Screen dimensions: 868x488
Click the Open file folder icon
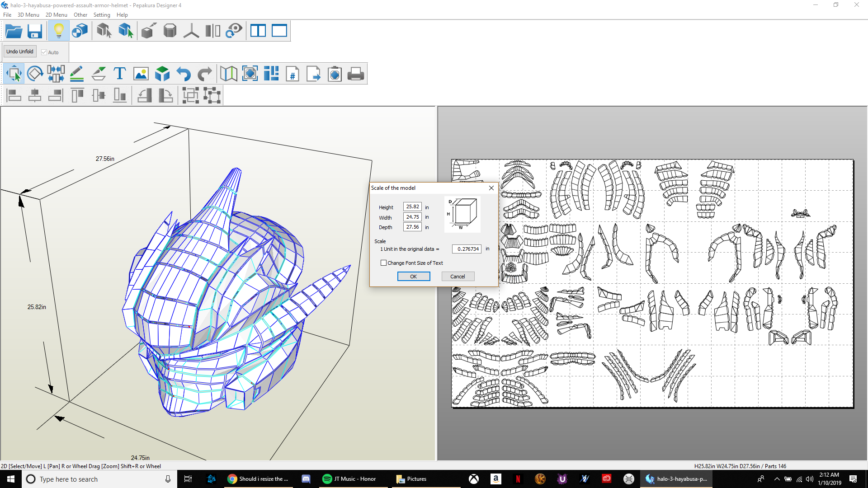pos(14,31)
